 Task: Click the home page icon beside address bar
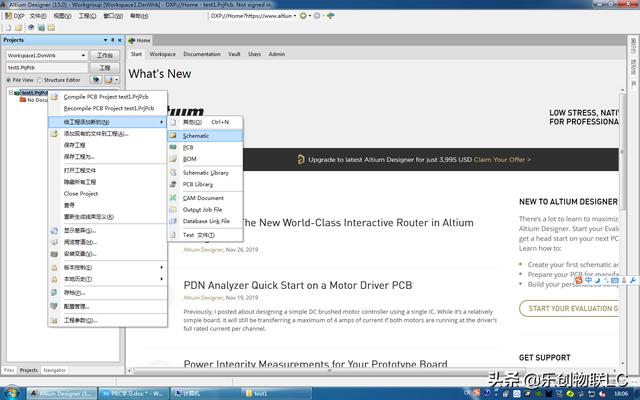(x=331, y=16)
